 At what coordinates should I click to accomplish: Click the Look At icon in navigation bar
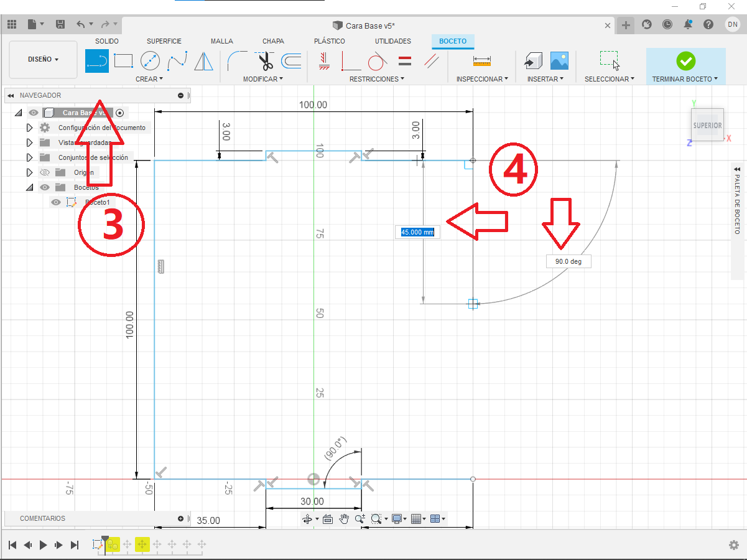(x=328, y=519)
